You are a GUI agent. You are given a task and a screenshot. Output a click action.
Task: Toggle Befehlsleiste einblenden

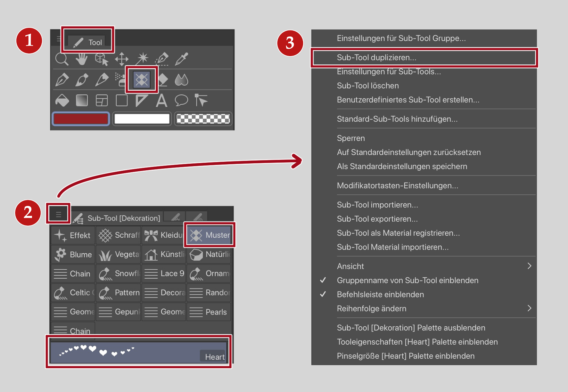(424, 295)
